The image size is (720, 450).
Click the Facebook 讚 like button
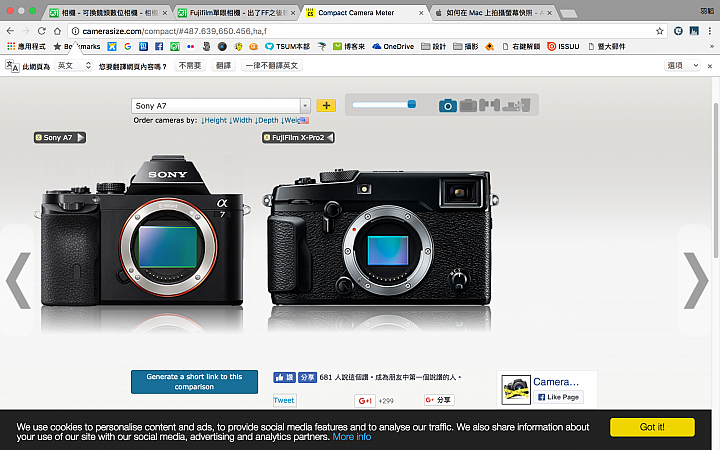click(x=284, y=377)
